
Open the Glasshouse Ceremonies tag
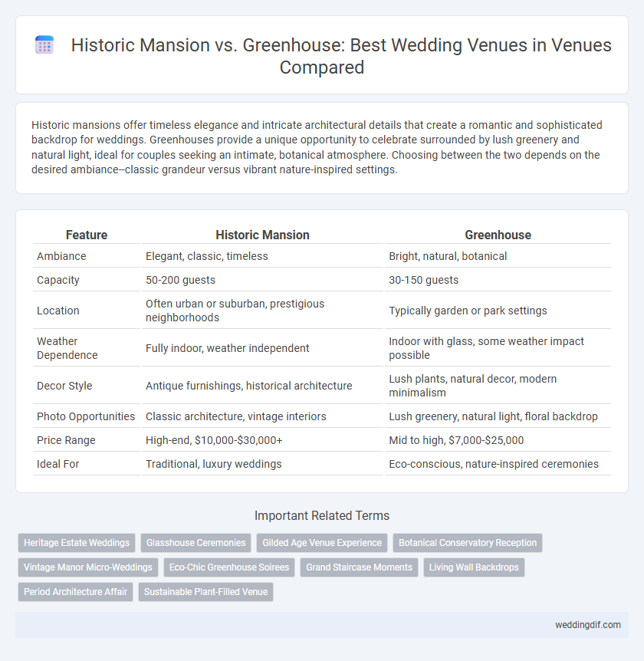coord(196,543)
